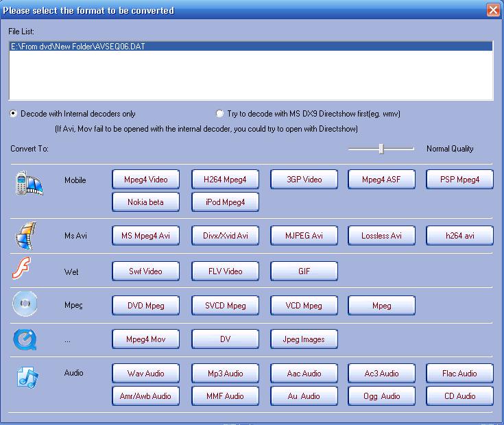
Task: Click the Mobile category phone icon
Action: pos(29,183)
